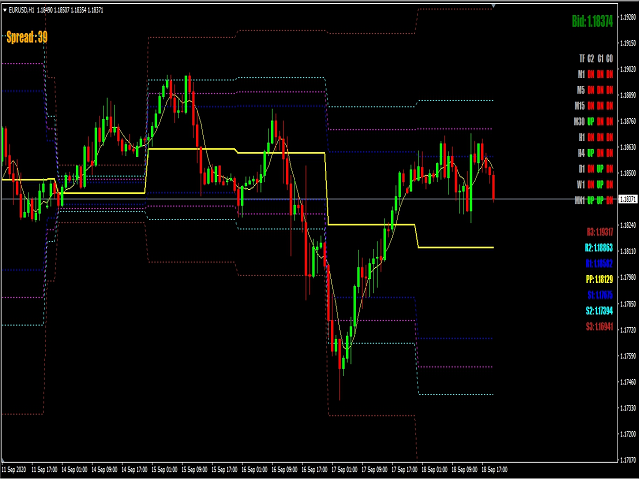Select the MN1 timeframe row label
The height and width of the screenshot is (480, 640).
[580, 200]
